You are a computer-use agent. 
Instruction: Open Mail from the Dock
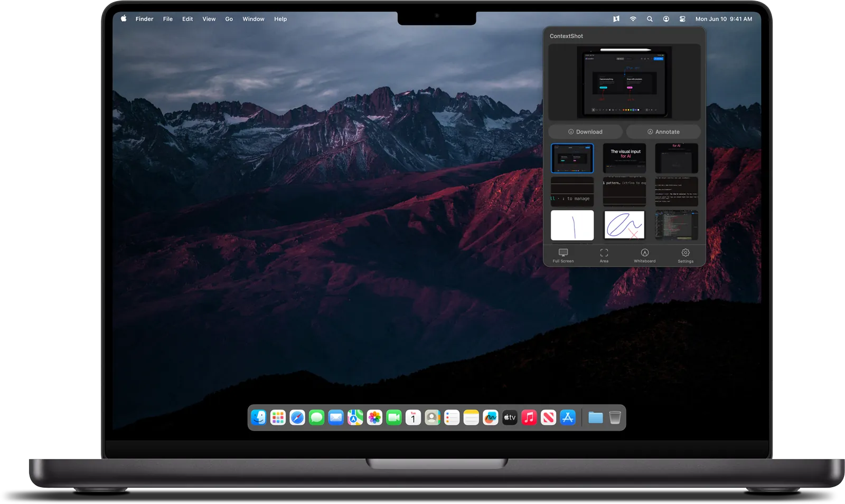336,418
